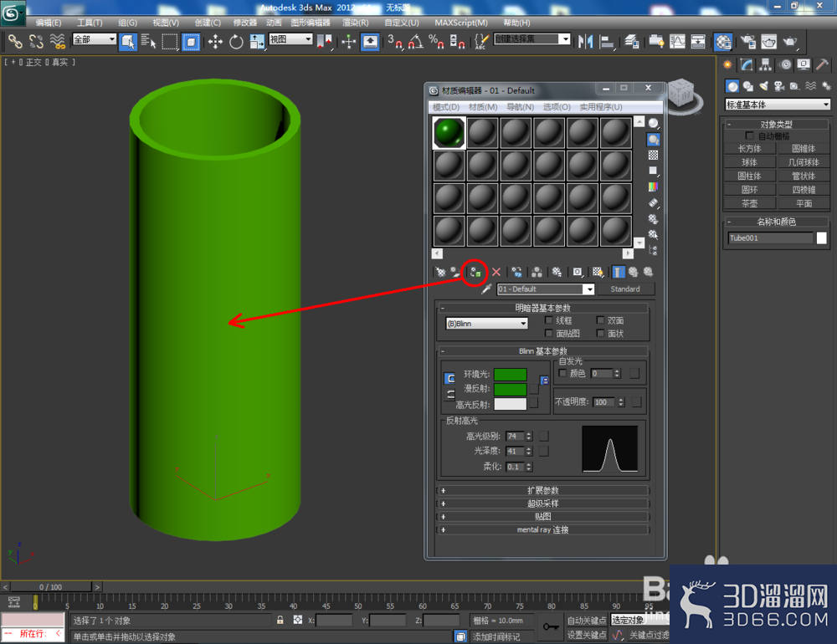Open the 视图 reference coordinate dropdown
Screen dimensions: 837x644
point(291,39)
